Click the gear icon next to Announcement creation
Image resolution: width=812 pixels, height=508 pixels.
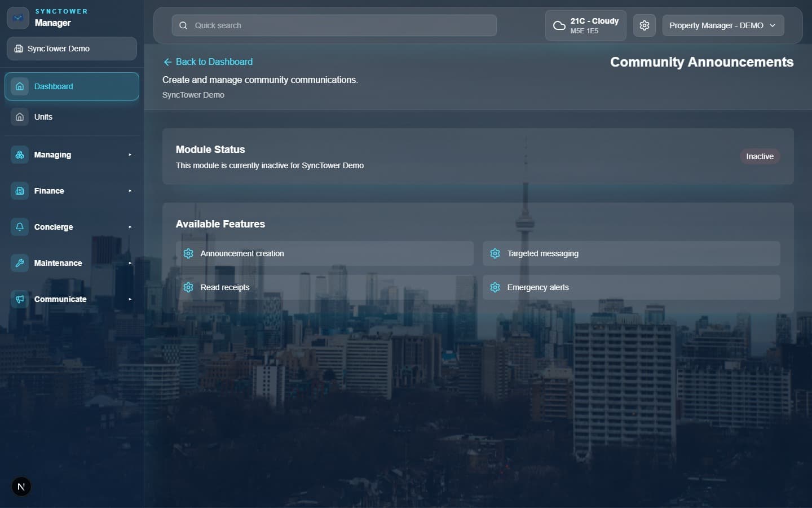coord(188,253)
